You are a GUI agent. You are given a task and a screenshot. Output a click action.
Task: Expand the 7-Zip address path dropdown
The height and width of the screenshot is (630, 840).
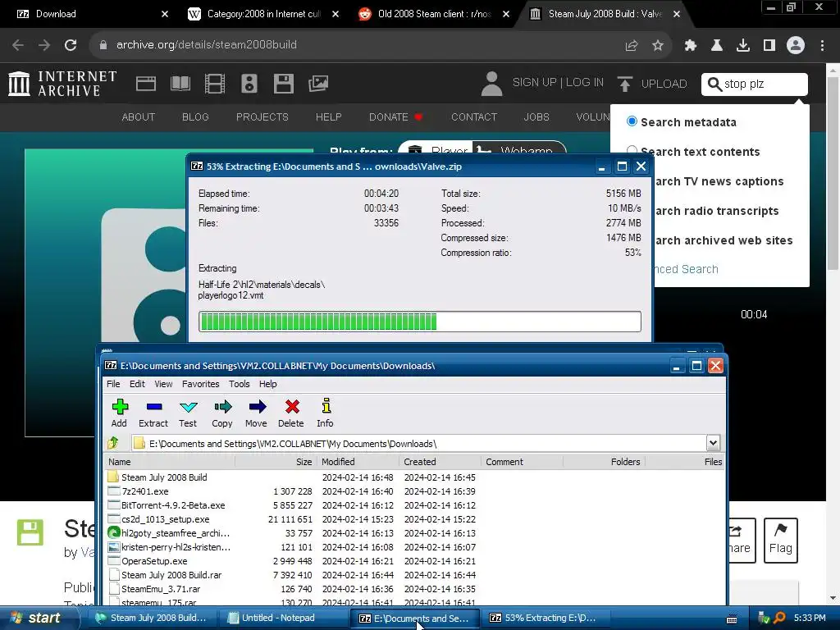pos(713,443)
